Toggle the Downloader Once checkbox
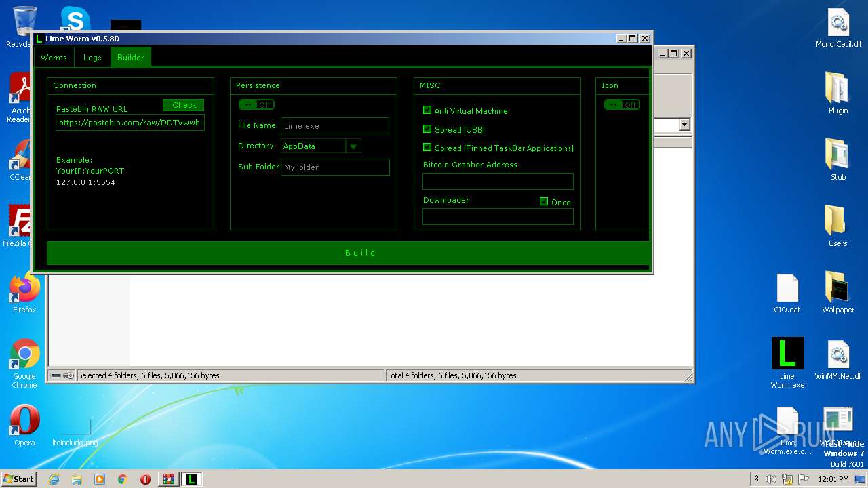The height and width of the screenshot is (488, 868). point(544,201)
